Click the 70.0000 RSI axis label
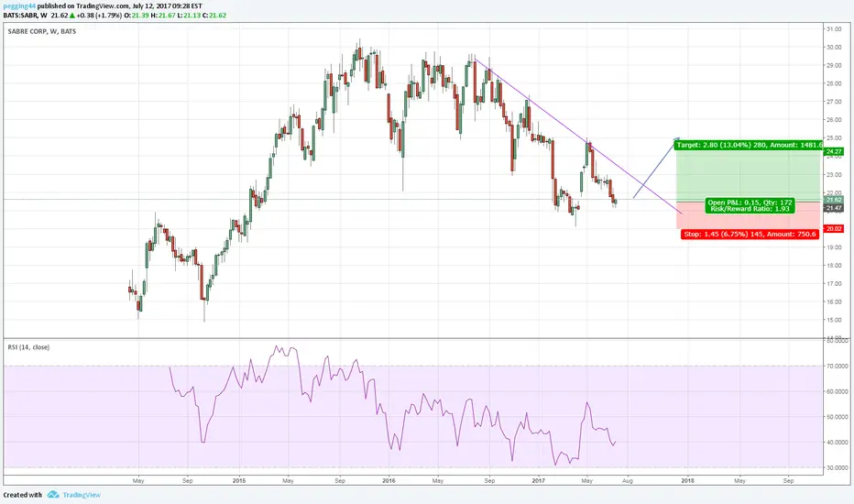854x504 pixels. click(x=838, y=367)
